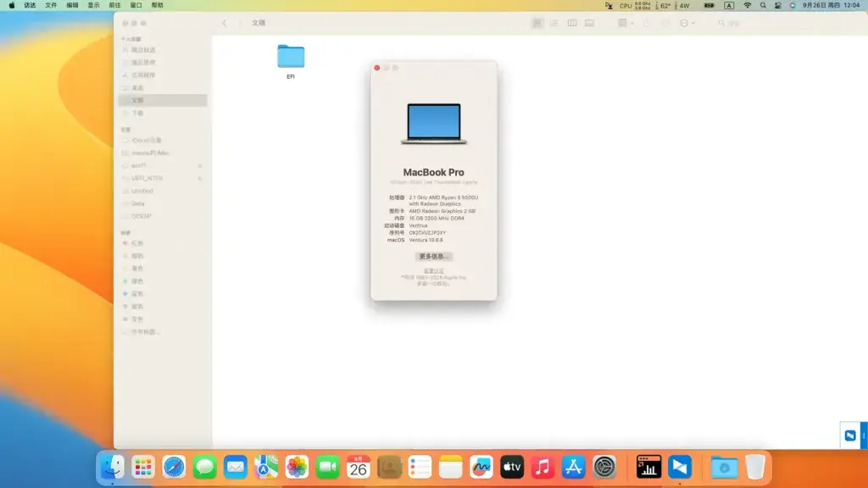This screenshot has width=868, height=488.
Task: Select the 下载 sidebar folder
Action: point(163,113)
